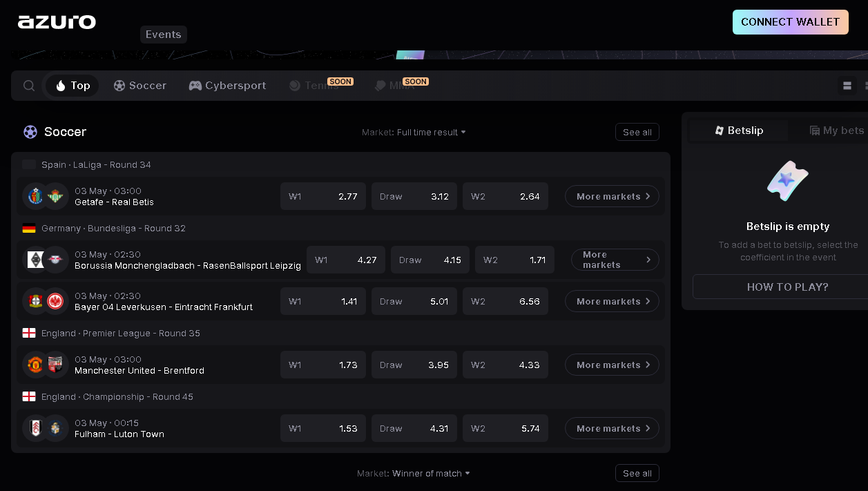Click See all for Soccer section
Image resolution: width=868 pixels, height=491 pixels.
pyautogui.click(x=637, y=132)
